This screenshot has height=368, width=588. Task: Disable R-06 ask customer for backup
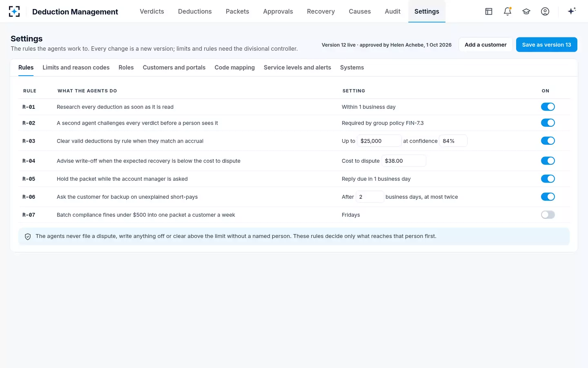[548, 197]
